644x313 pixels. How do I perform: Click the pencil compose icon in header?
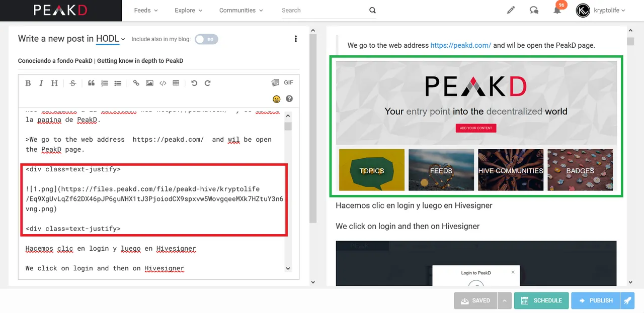click(511, 10)
